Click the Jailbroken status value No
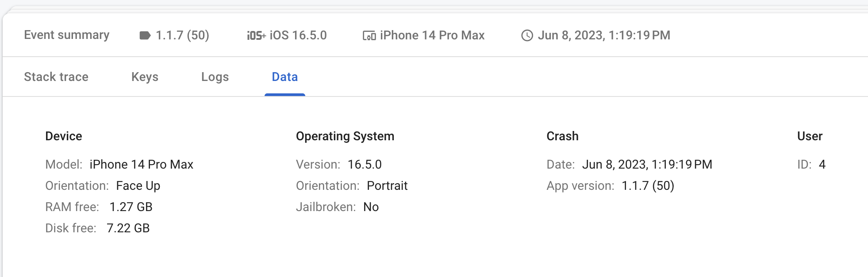 371,207
